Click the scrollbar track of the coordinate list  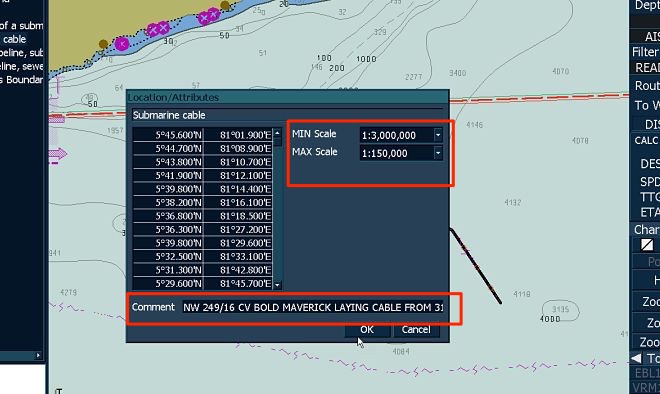[277, 210]
